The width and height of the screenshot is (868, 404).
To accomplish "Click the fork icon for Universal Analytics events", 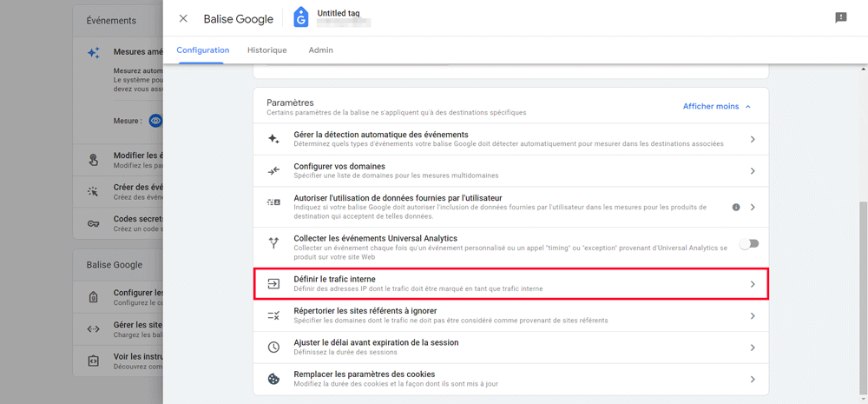I will [x=273, y=242].
